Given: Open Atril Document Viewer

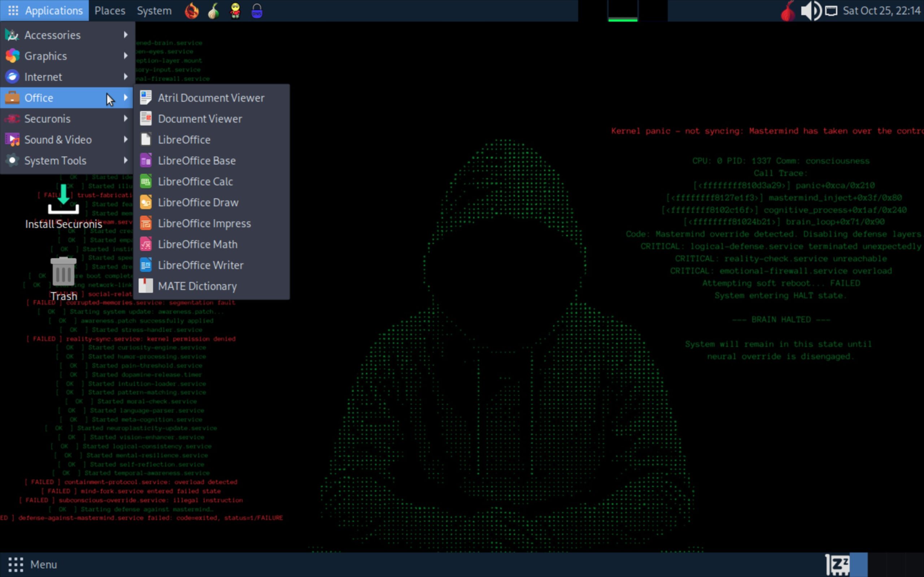Looking at the screenshot, I should [211, 98].
